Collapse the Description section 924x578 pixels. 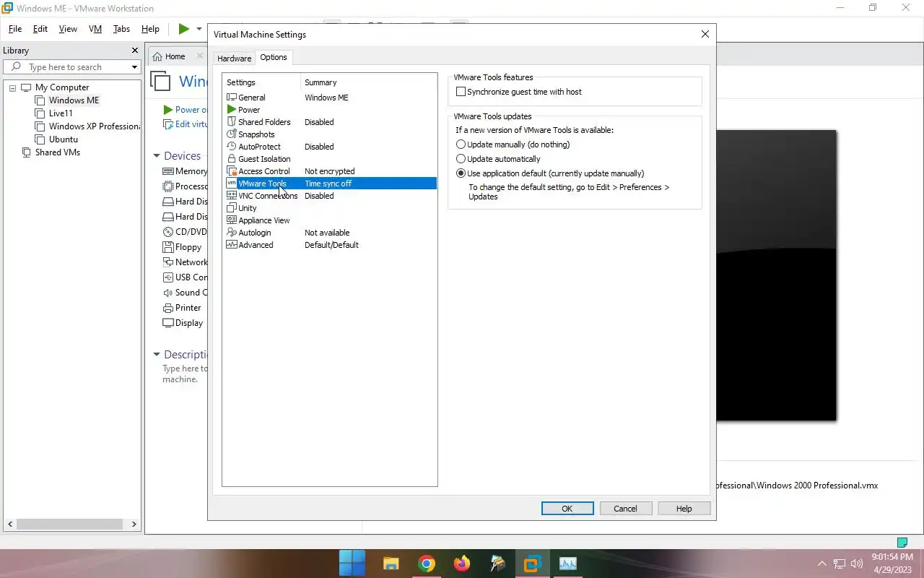click(156, 355)
